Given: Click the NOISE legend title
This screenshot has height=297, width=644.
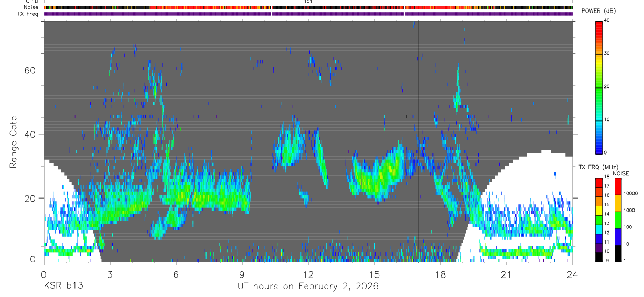Looking at the screenshot, I should pyautogui.click(x=621, y=174).
